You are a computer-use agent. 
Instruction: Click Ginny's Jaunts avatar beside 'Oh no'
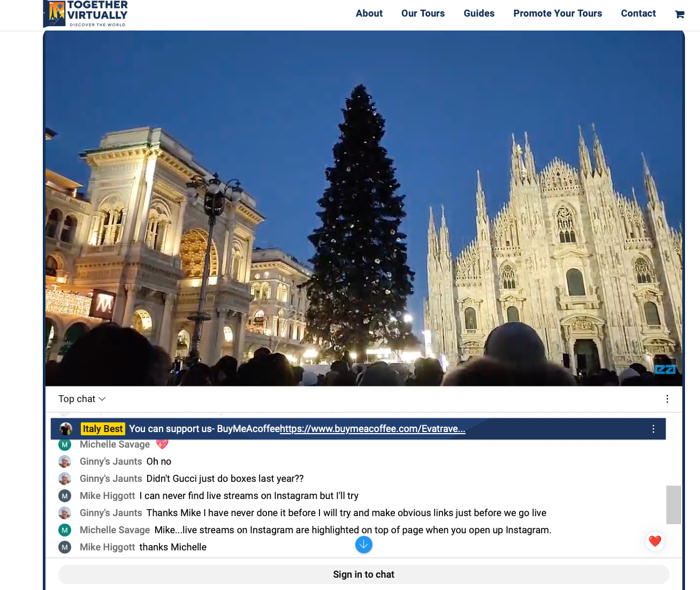click(x=65, y=462)
